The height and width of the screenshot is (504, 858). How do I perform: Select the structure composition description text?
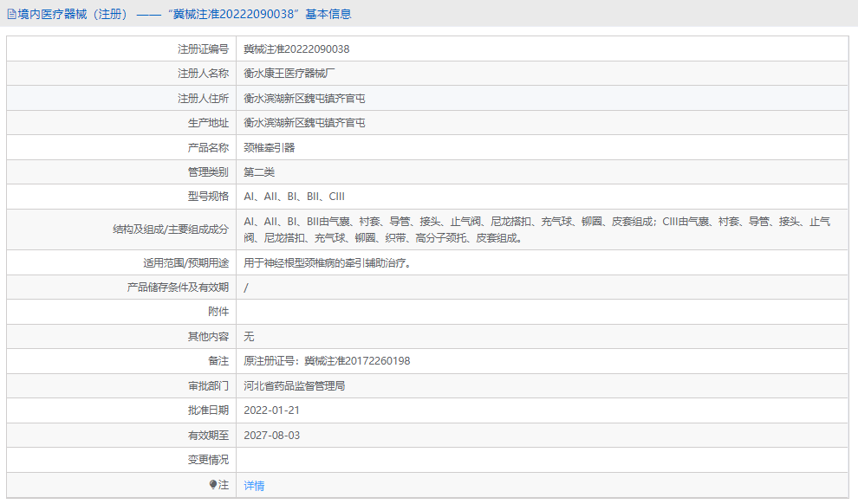[537, 229]
